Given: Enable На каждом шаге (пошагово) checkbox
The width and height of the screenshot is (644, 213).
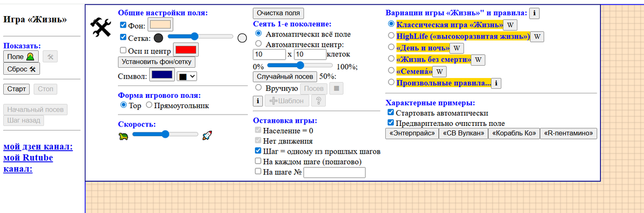Looking at the screenshot, I should click(258, 161).
